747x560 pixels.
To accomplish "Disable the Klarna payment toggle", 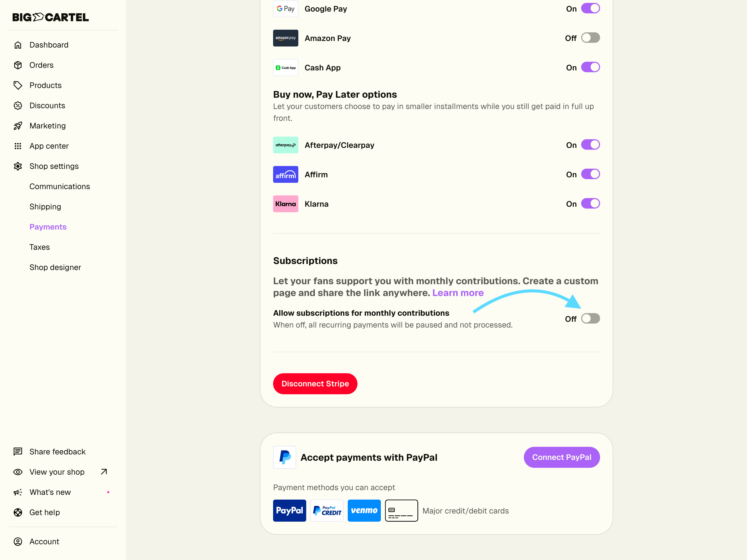I will [590, 204].
